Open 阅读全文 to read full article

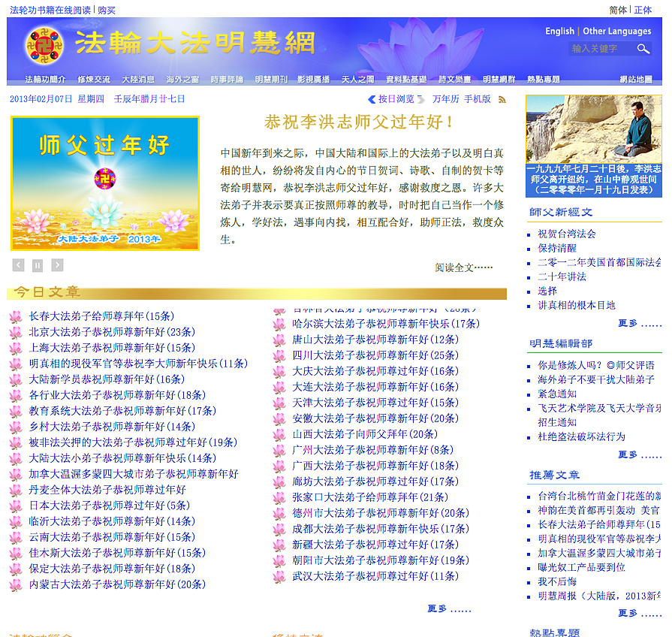click(463, 267)
